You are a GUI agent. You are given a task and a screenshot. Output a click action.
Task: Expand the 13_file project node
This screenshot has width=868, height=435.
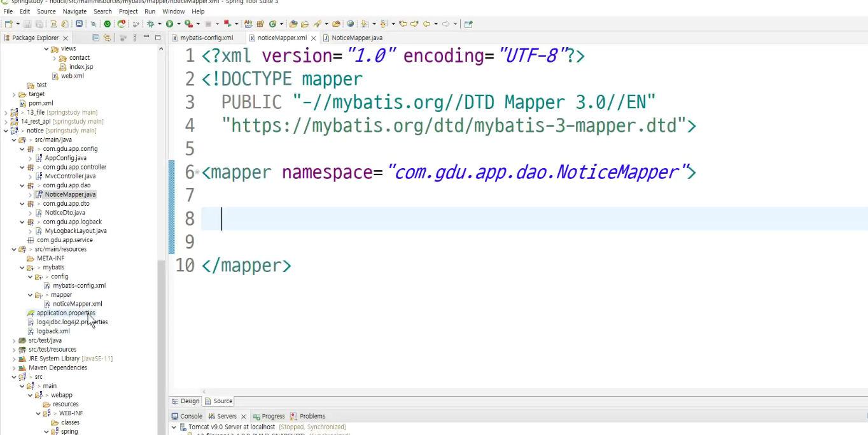tap(6, 112)
